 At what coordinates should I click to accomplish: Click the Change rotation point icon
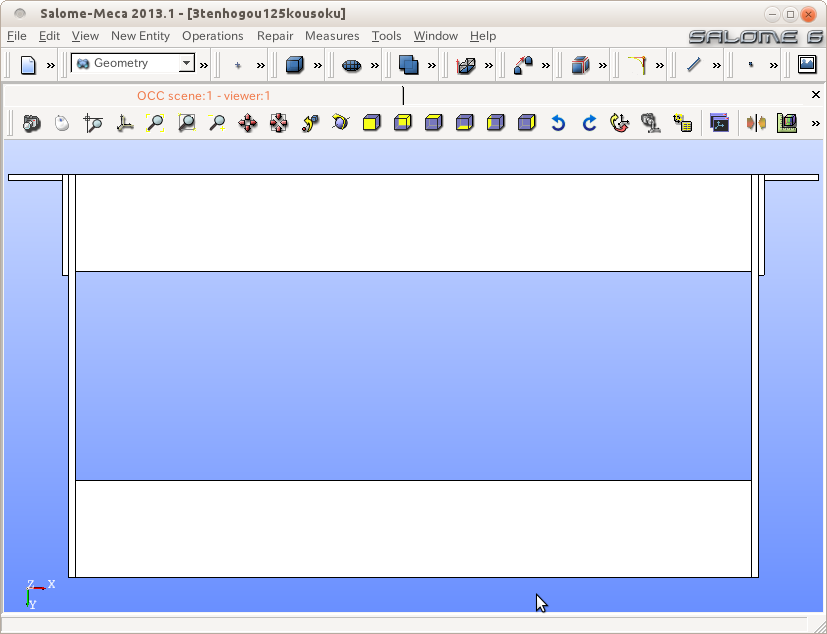[310, 123]
